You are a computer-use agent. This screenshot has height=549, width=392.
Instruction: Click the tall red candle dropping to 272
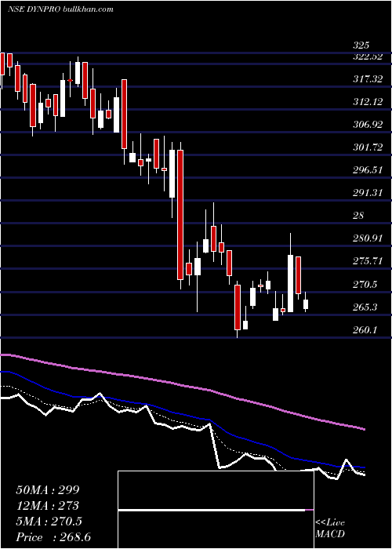(x=180, y=215)
